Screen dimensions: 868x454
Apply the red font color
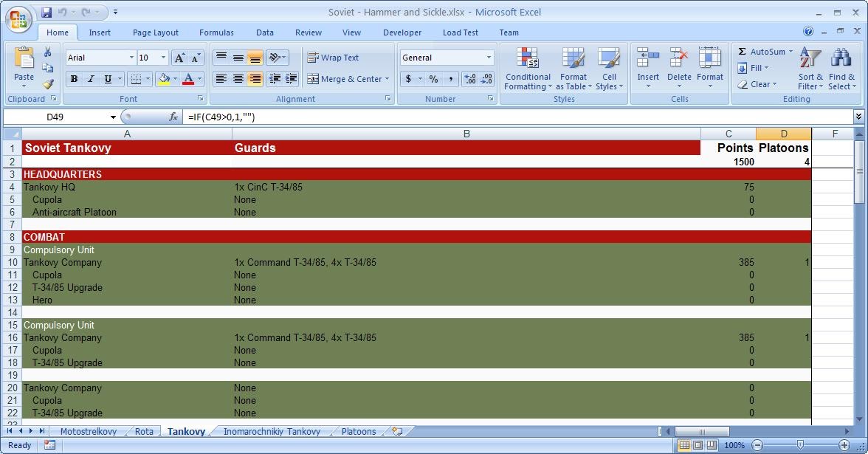pyautogui.click(x=188, y=79)
